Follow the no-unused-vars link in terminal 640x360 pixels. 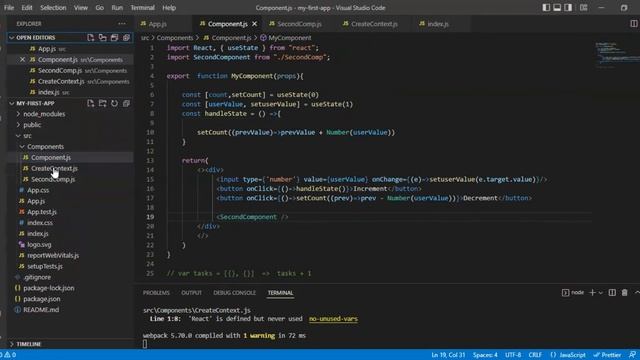click(x=333, y=319)
